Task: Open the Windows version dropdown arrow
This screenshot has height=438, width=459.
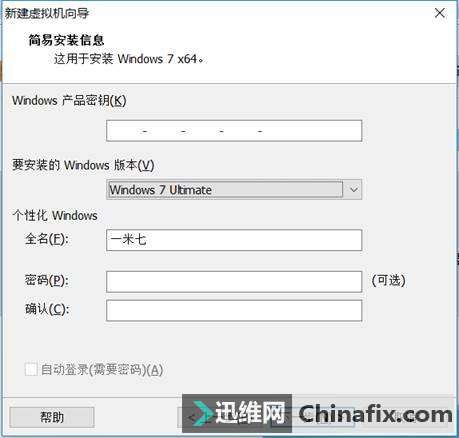Action: (x=354, y=190)
